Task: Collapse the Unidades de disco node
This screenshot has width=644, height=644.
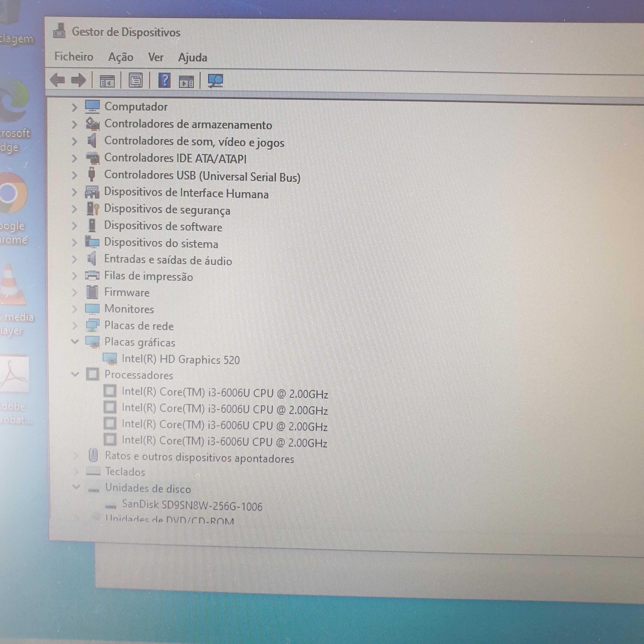Action: [x=76, y=487]
